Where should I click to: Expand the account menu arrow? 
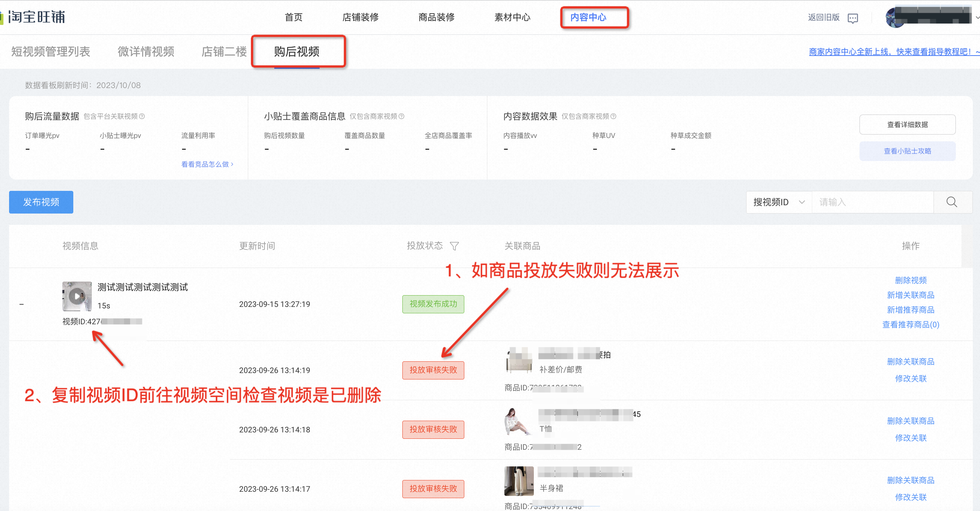[977, 17]
